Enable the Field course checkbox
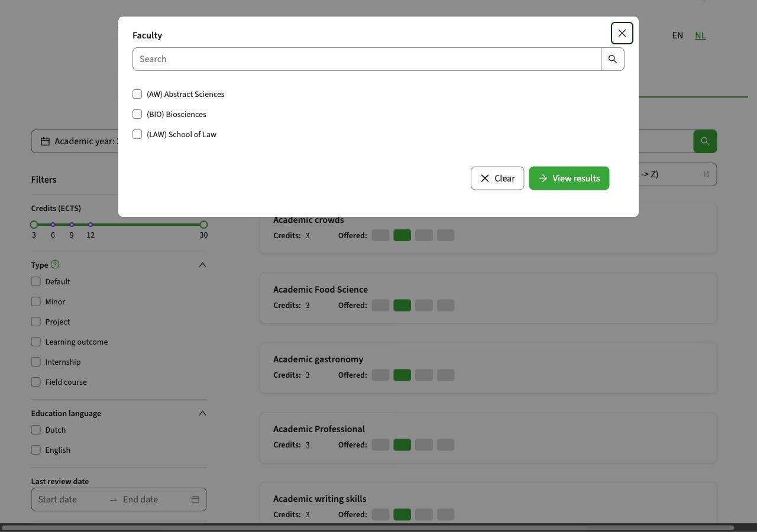The image size is (757, 532). pyautogui.click(x=36, y=382)
